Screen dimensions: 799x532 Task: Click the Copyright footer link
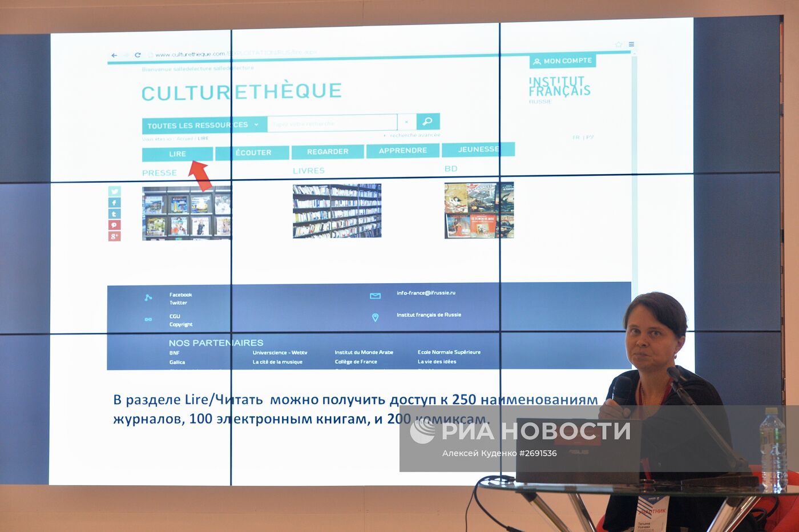[181, 325]
